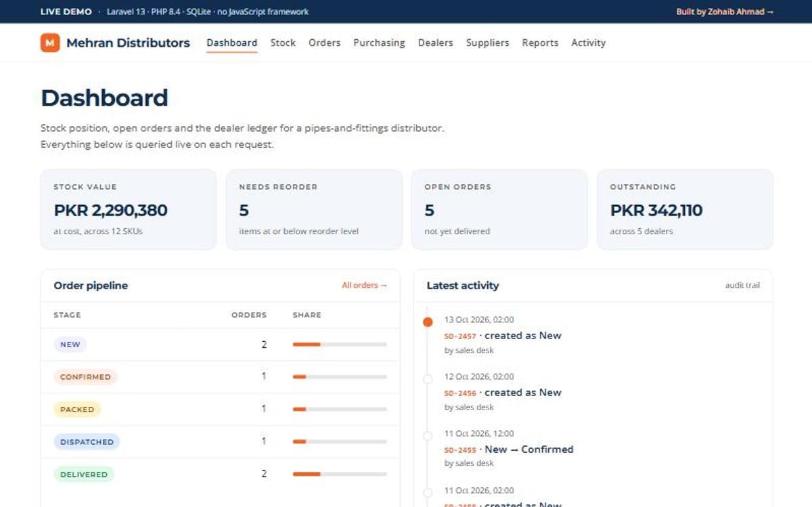Screen dimensions: 812x507
Task: Switch to the Dealers nav tab
Action: pyautogui.click(x=435, y=43)
